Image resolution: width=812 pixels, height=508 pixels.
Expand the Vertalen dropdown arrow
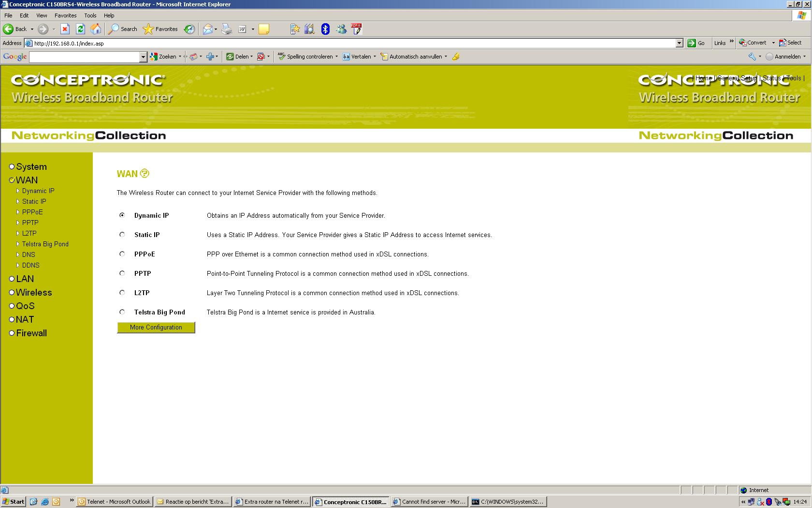click(375, 57)
